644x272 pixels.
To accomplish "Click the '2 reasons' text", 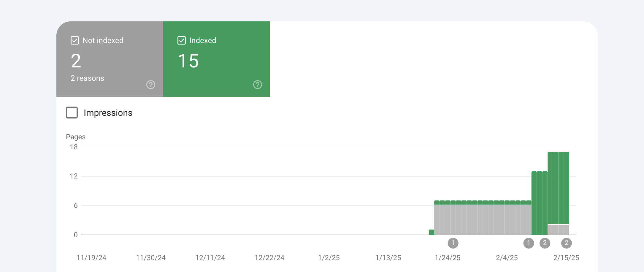I will pyautogui.click(x=88, y=78).
